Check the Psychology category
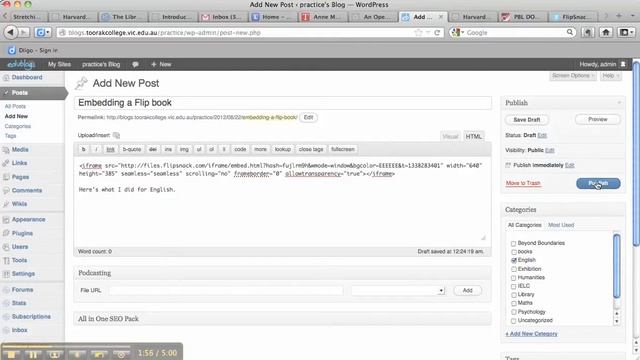The image size is (640, 360). coord(513,312)
